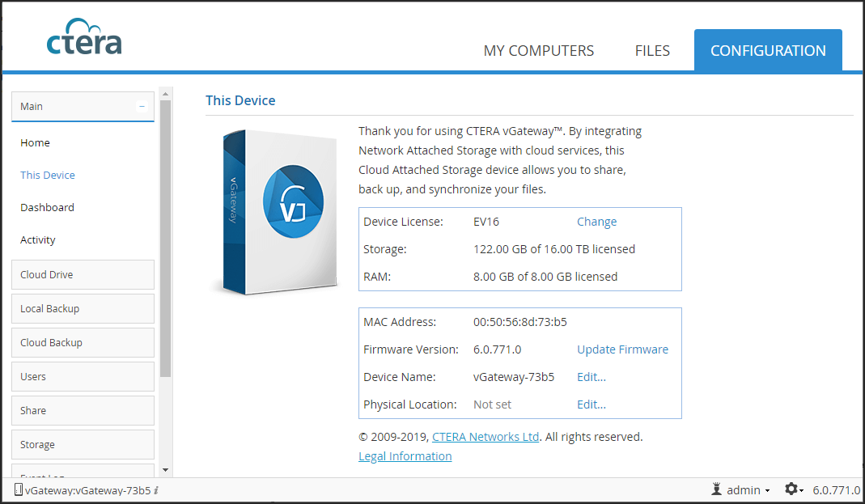Click the device name value vGateway-73b5
The image size is (865, 504).
pyautogui.click(x=514, y=377)
